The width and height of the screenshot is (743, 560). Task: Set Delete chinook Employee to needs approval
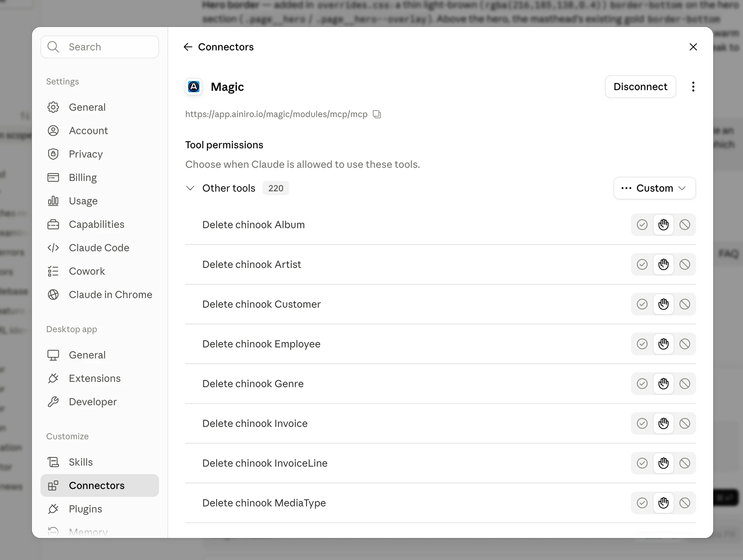(663, 344)
